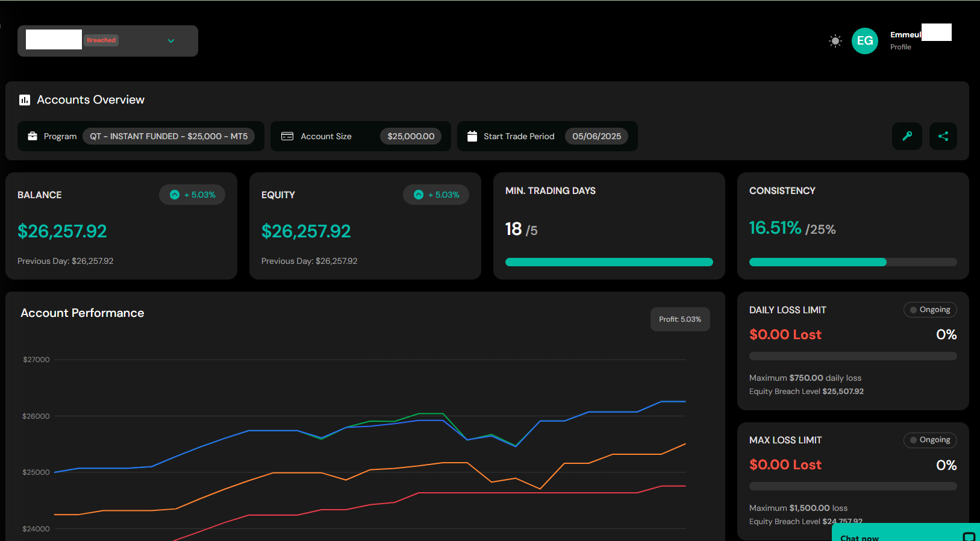
Task: Click the Min. Trading Days progress bar
Action: point(609,262)
